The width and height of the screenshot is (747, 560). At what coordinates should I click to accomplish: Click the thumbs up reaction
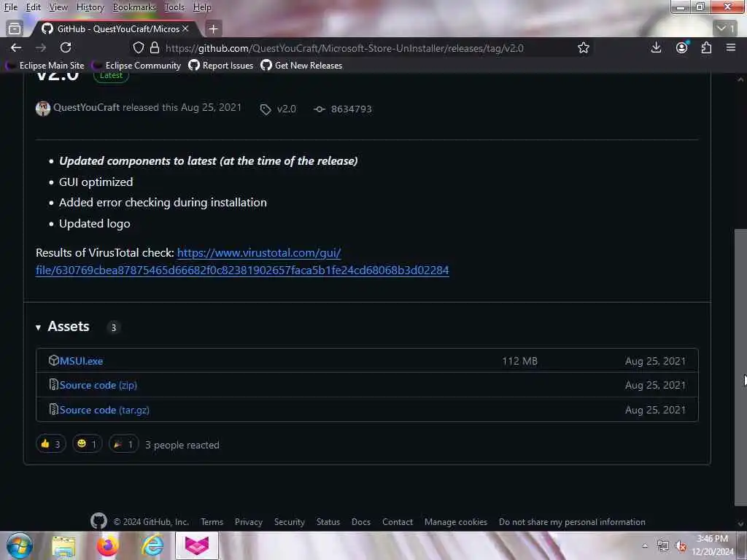point(50,444)
